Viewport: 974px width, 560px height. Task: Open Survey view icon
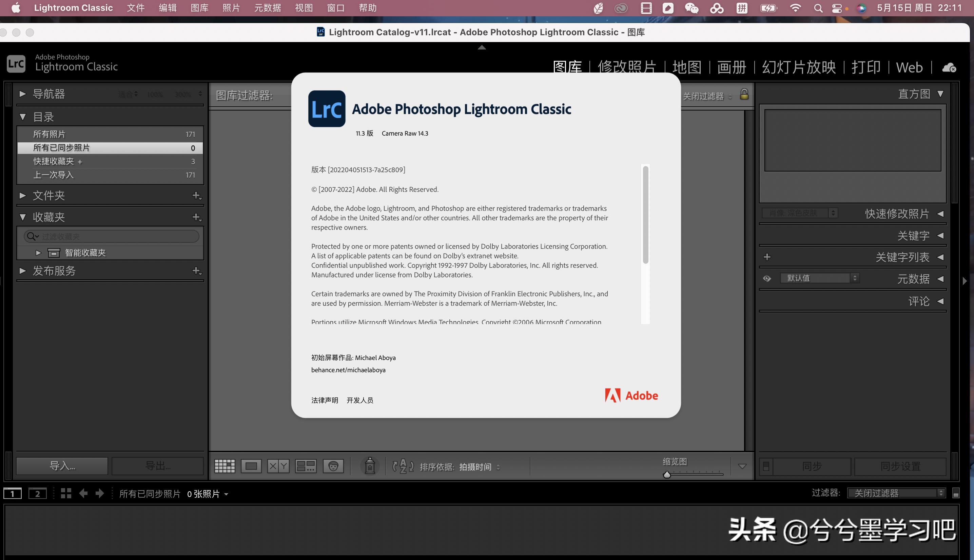(306, 466)
